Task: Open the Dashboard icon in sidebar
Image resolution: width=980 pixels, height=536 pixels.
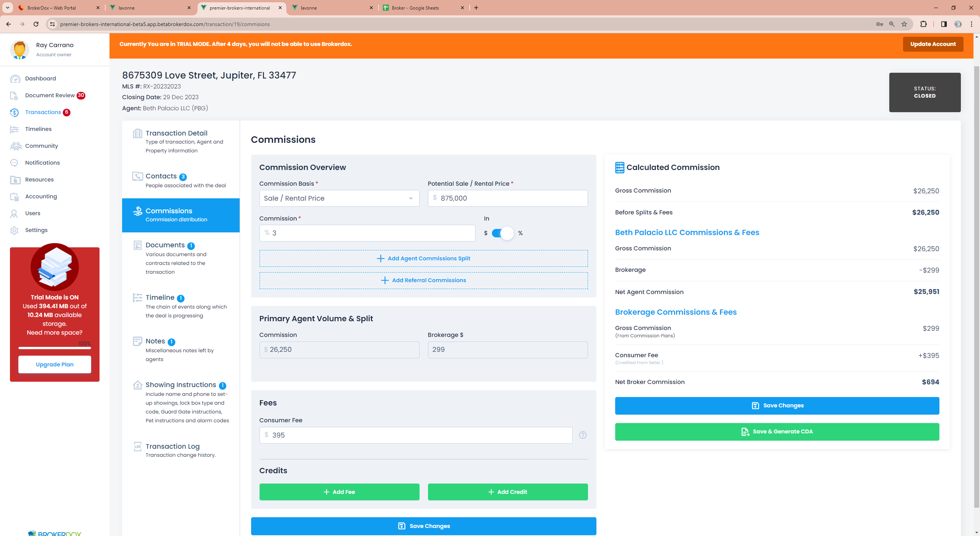Action: point(15,78)
